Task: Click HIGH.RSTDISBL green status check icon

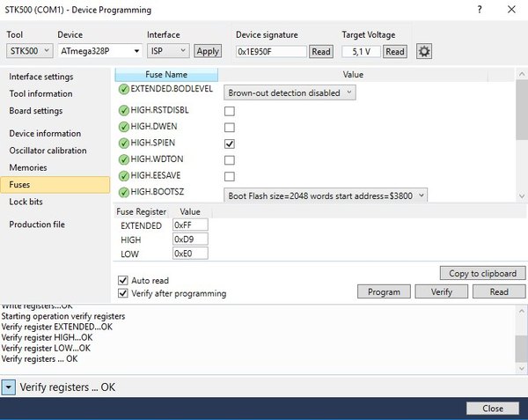Action: 124,110
